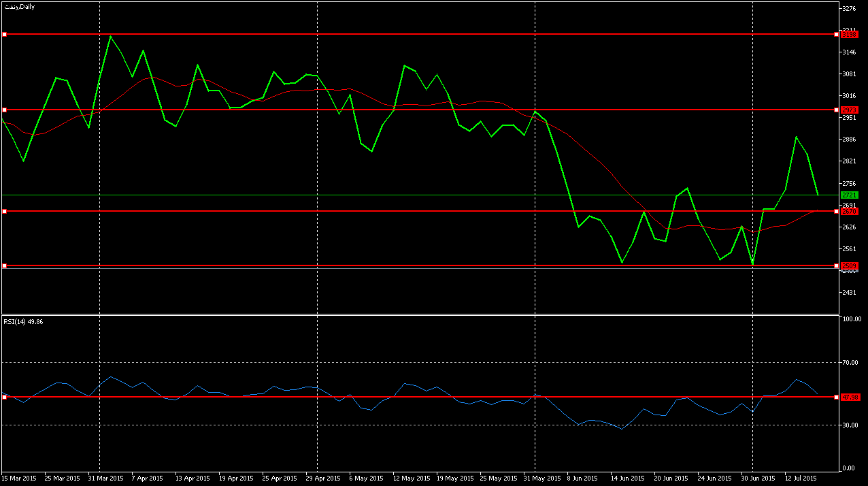
Task: Click the red 2509 price label
Action: (x=849, y=265)
